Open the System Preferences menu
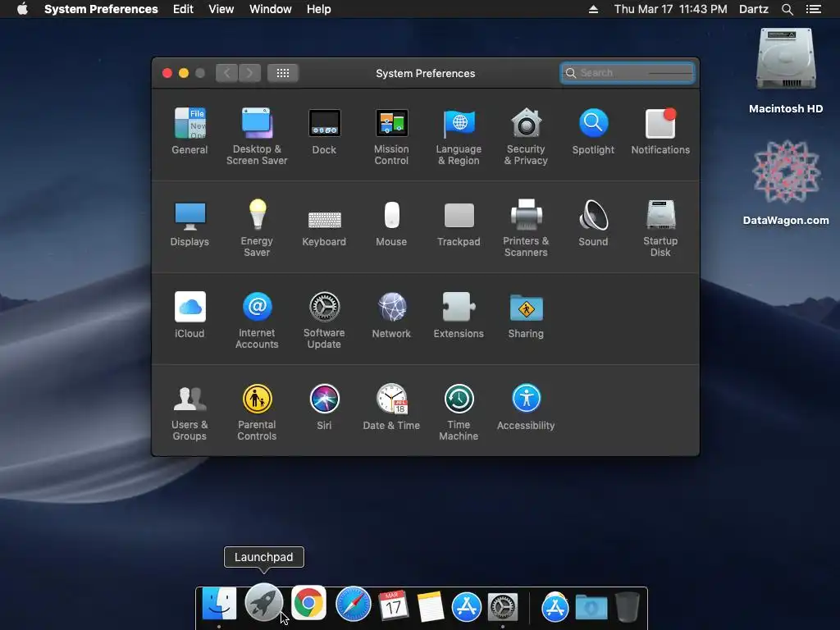Viewport: 840px width, 630px height. click(101, 9)
